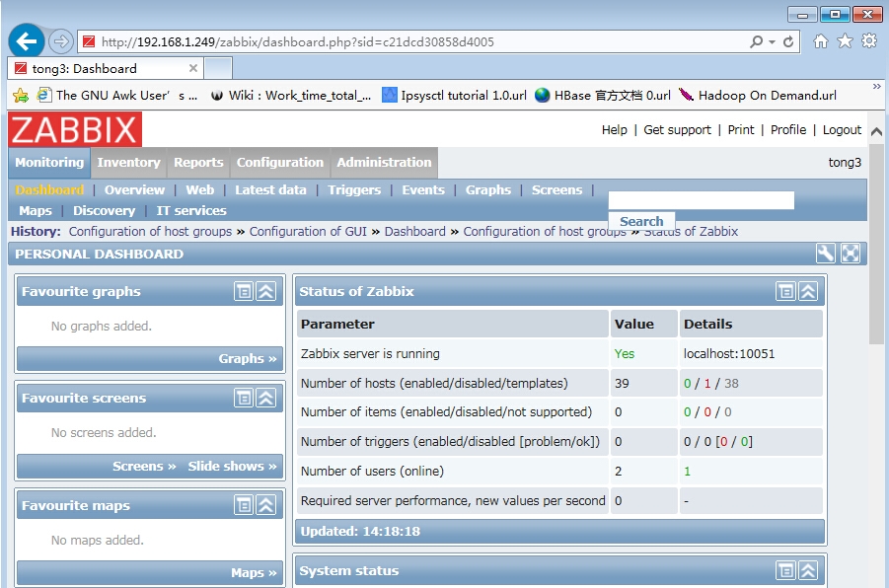Viewport: 889px width, 588px height.
Task: Open the browser tools gear icon
Action: (x=869, y=40)
